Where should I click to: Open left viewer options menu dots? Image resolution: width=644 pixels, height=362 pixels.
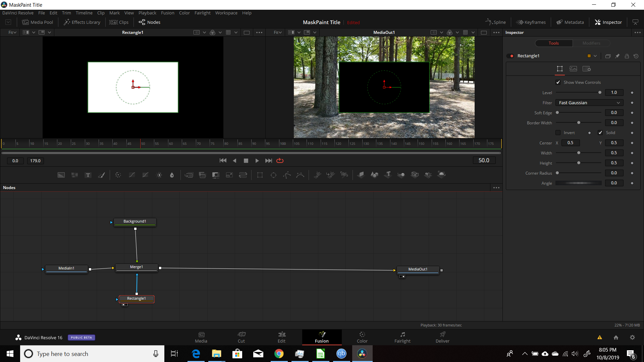point(259,33)
